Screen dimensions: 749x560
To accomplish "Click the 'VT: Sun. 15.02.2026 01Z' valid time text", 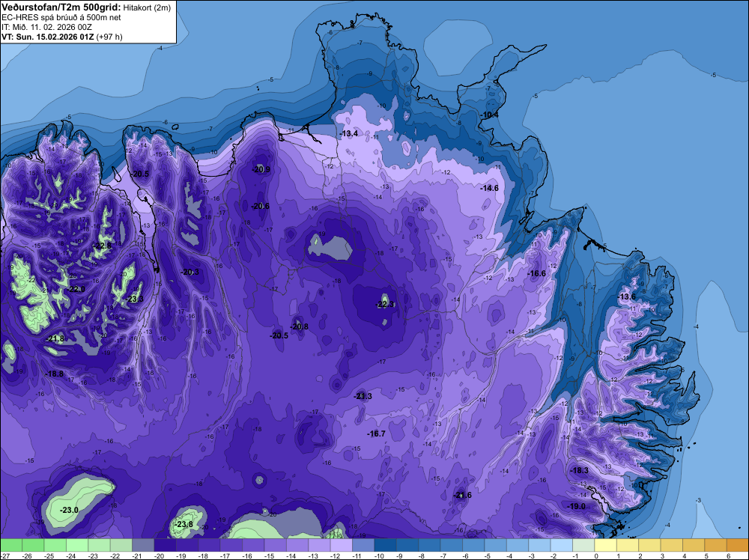I will [48, 37].
